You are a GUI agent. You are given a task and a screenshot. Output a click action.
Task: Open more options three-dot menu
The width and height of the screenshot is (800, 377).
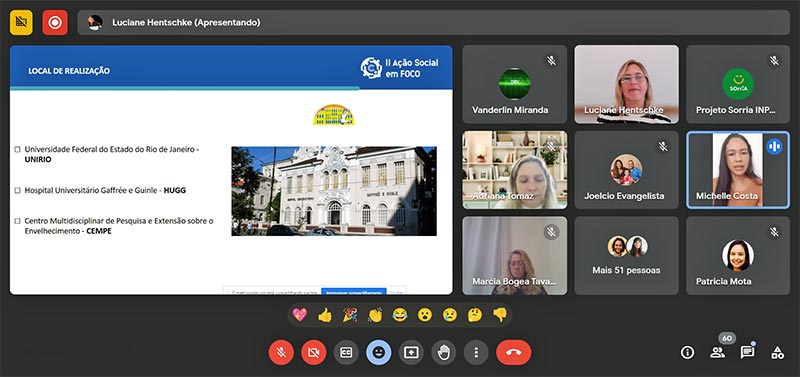[476, 353]
